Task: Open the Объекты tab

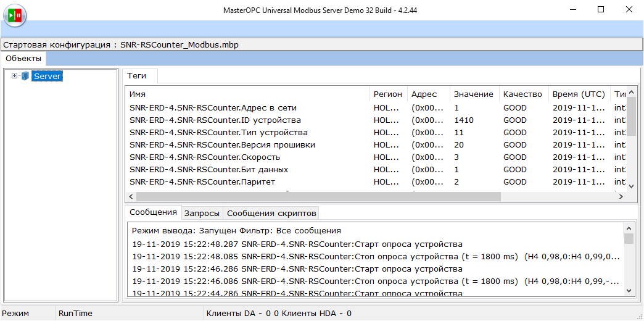Action: [x=23, y=59]
